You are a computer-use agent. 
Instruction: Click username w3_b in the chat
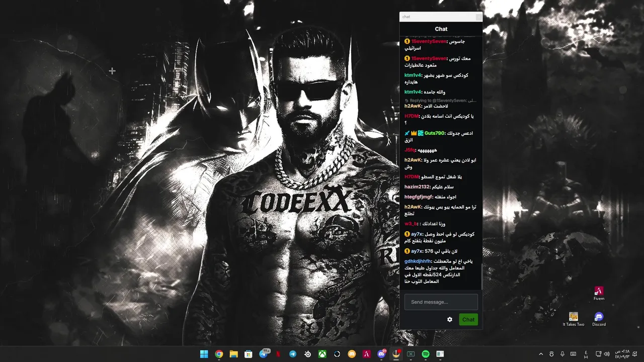(412, 224)
